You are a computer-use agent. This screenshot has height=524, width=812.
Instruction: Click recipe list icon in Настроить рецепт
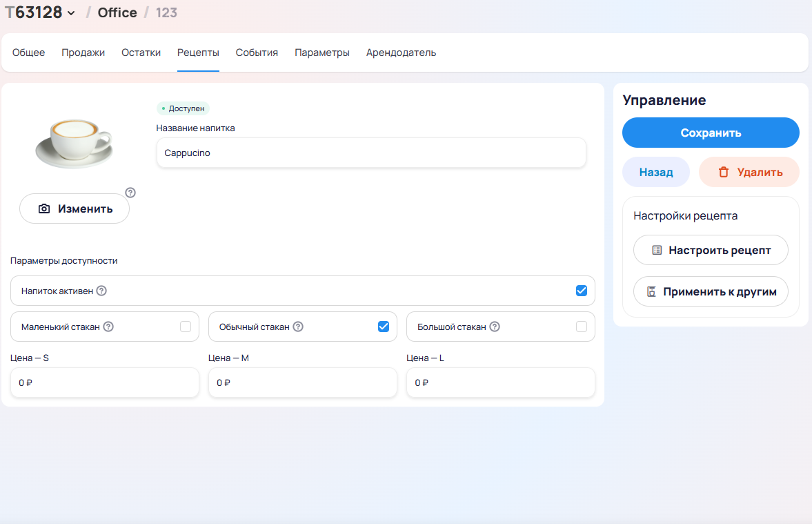coord(657,250)
